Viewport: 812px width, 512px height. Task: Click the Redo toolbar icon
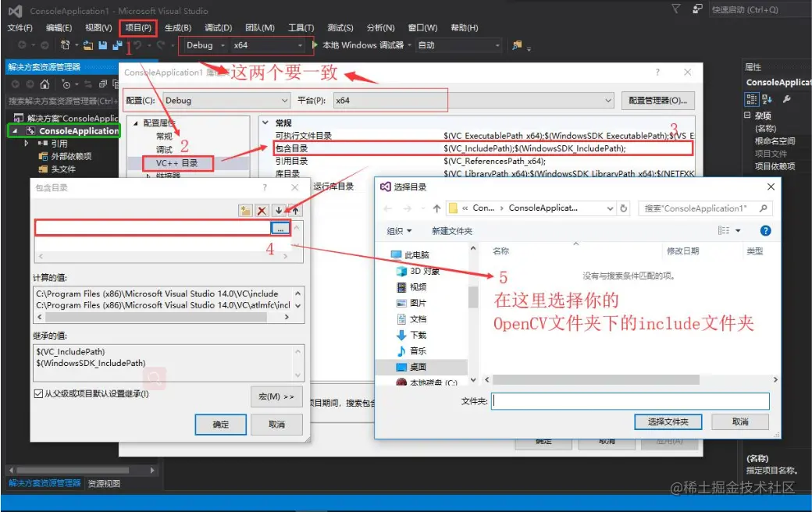[161, 45]
